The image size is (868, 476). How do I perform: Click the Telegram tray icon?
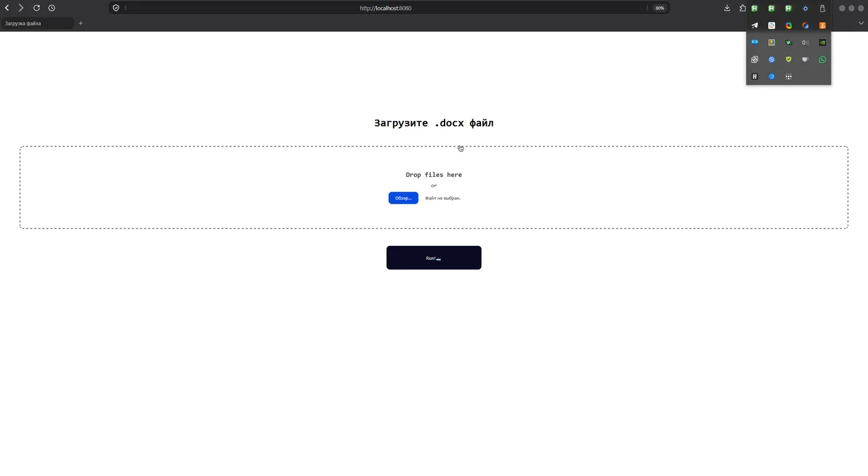pos(755,25)
